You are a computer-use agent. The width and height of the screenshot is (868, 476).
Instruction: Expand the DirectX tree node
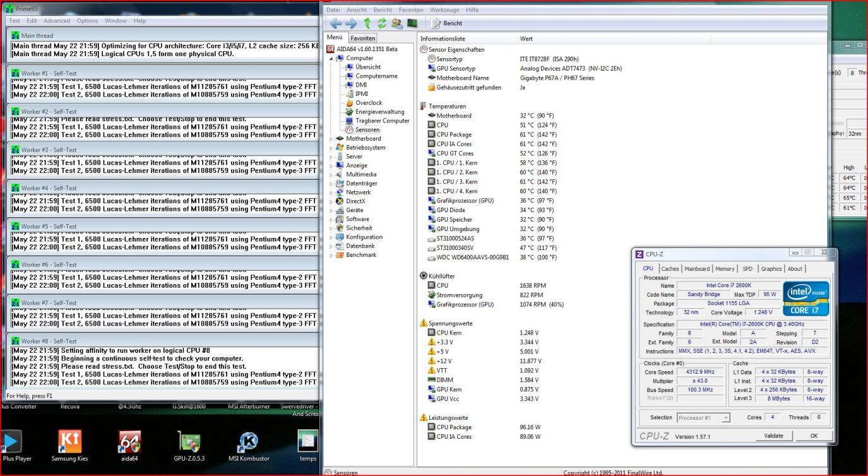coord(331,201)
